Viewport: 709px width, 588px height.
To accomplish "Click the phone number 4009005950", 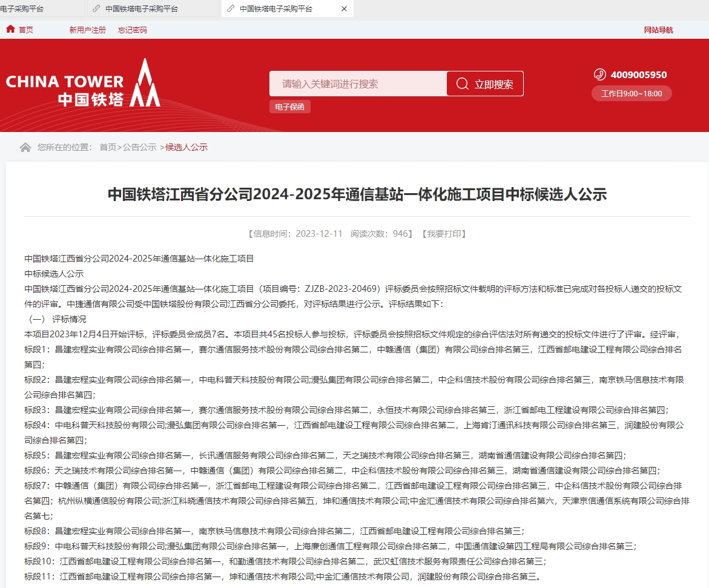I will point(638,74).
